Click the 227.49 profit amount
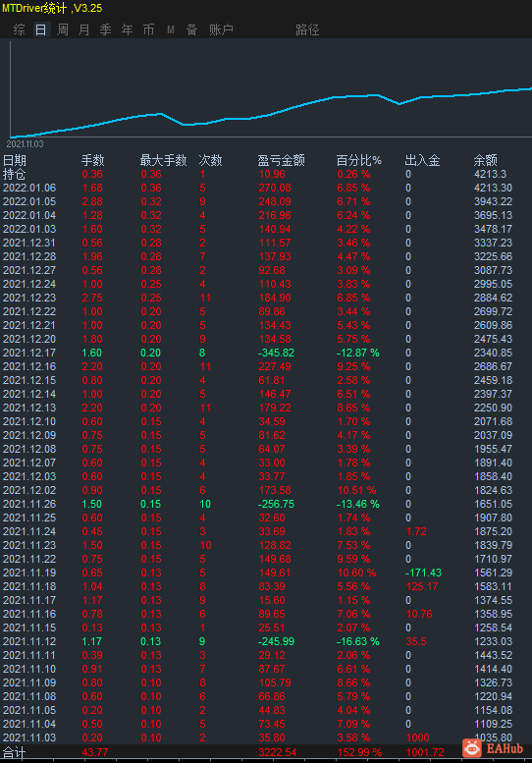This screenshot has width=532, height=763. (x=275, y=366)
